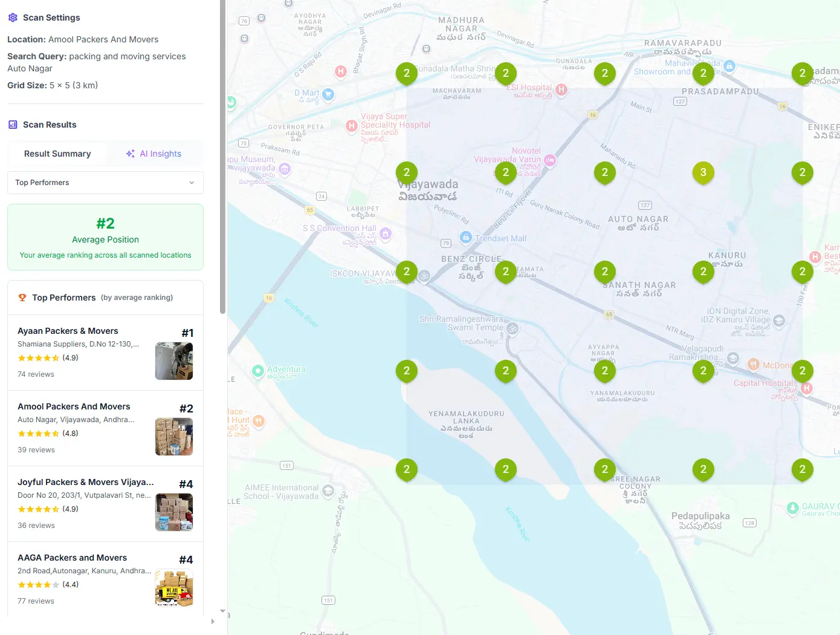Click the (4.4) rating text
Image resolution: width=840 pixels, height=635 pixels.
(71, 585)
